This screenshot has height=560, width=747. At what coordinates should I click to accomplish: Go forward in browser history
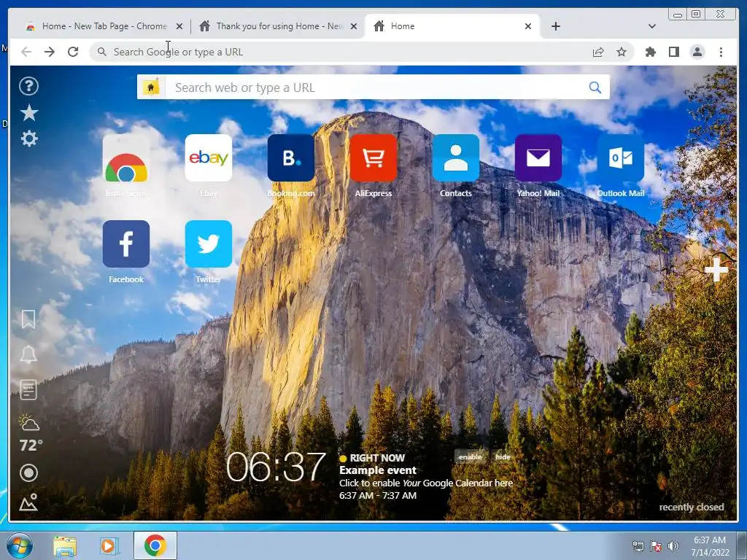(x=50, y=52)
